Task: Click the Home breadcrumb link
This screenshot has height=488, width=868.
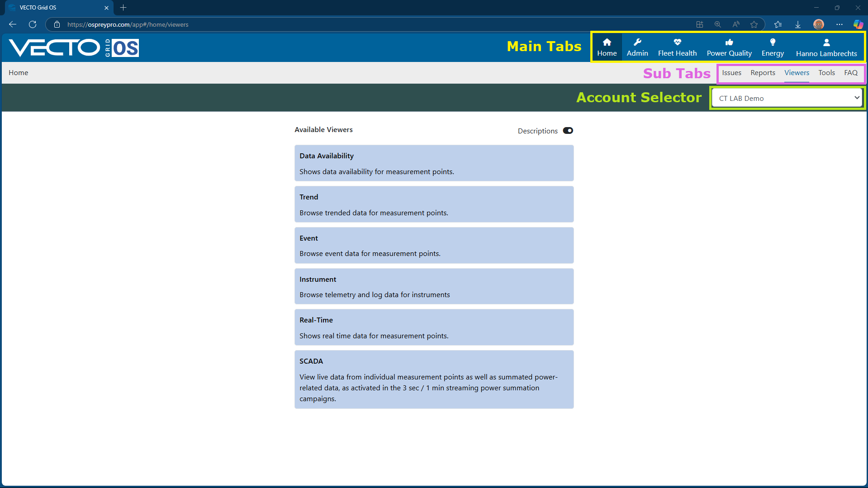Action: click(19, 73)
